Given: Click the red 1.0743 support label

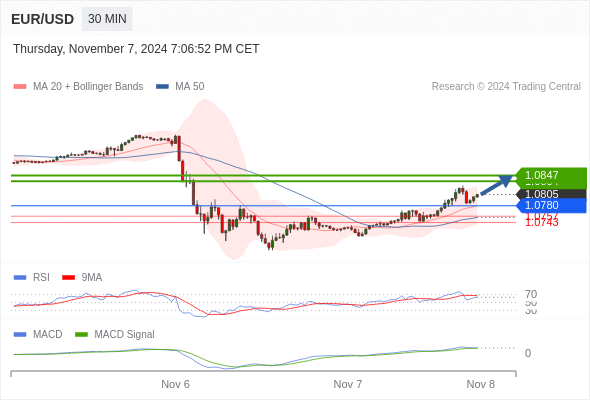Looking at the screenshot, I should [542, 223].
